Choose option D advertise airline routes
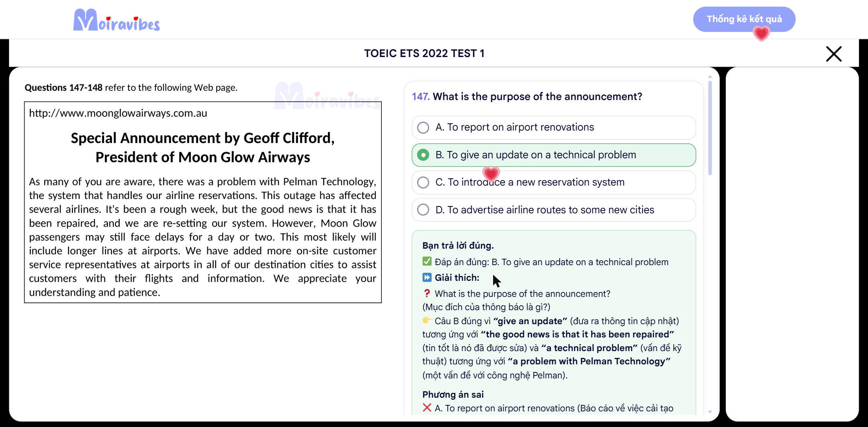868x427 pixels. pos(554,210)
